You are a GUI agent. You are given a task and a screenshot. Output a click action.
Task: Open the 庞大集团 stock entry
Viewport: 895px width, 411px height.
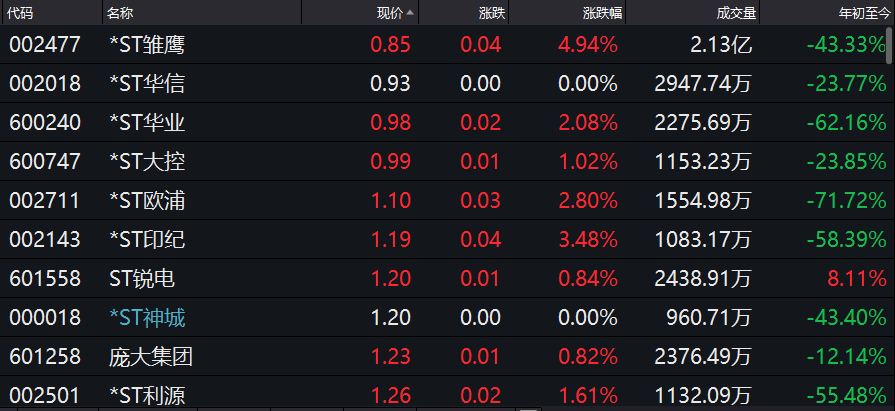click(x=151, y=357)
